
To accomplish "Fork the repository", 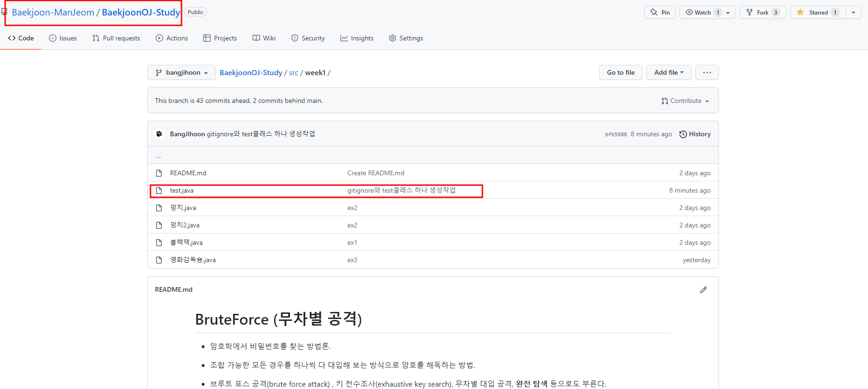I will 763,12.
